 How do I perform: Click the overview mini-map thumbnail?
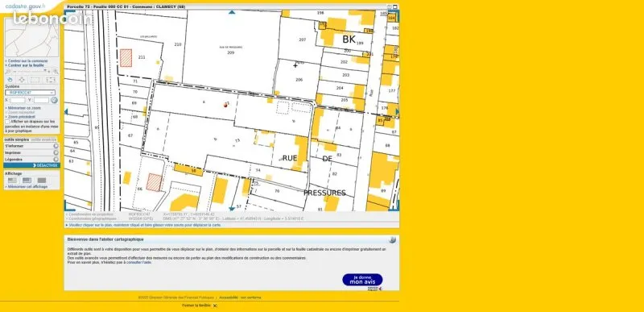pyautogui.click(x=31, y=37)
